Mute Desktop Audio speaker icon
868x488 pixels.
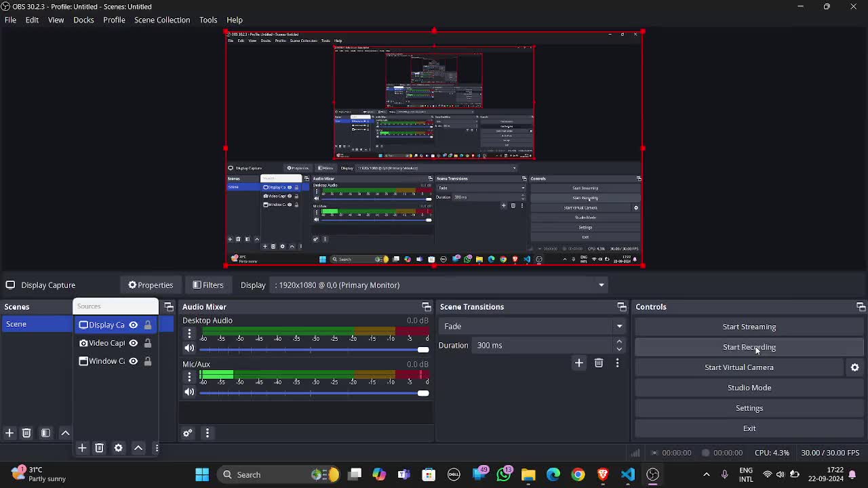[189, 348]
